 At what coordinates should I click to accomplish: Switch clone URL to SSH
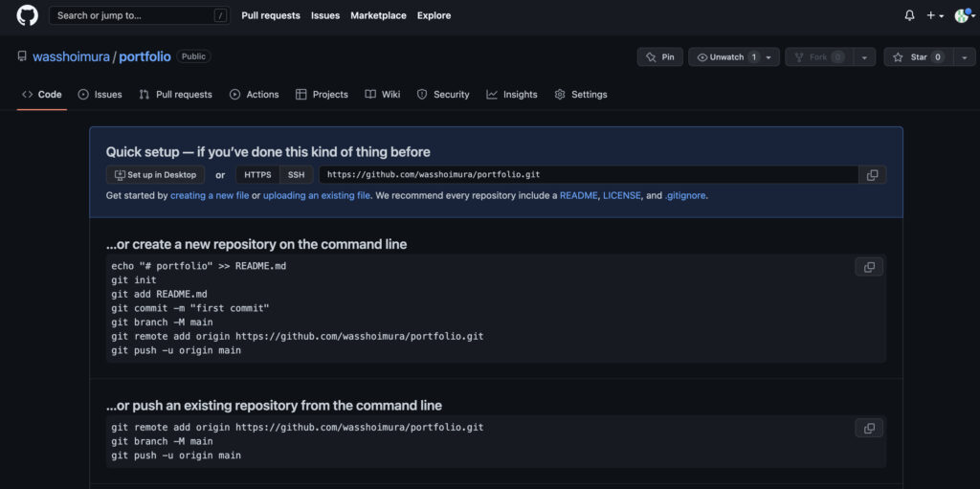pos(297,175)
